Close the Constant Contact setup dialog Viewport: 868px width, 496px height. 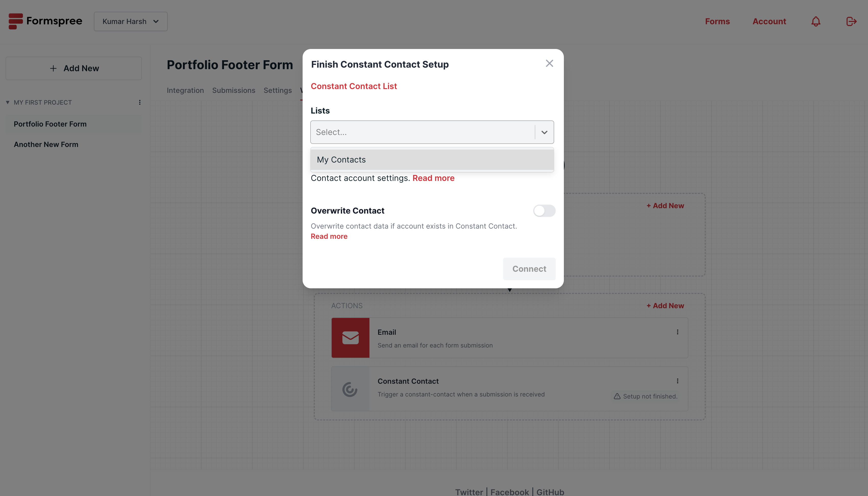coord(549,63)
